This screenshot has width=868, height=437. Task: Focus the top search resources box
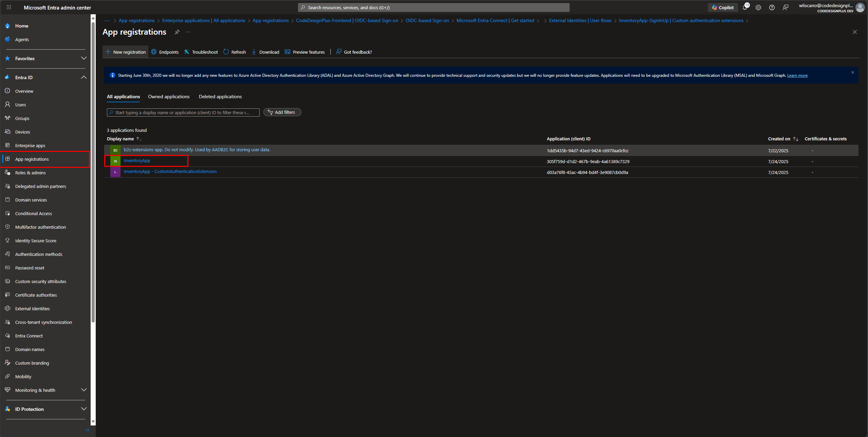433,7
